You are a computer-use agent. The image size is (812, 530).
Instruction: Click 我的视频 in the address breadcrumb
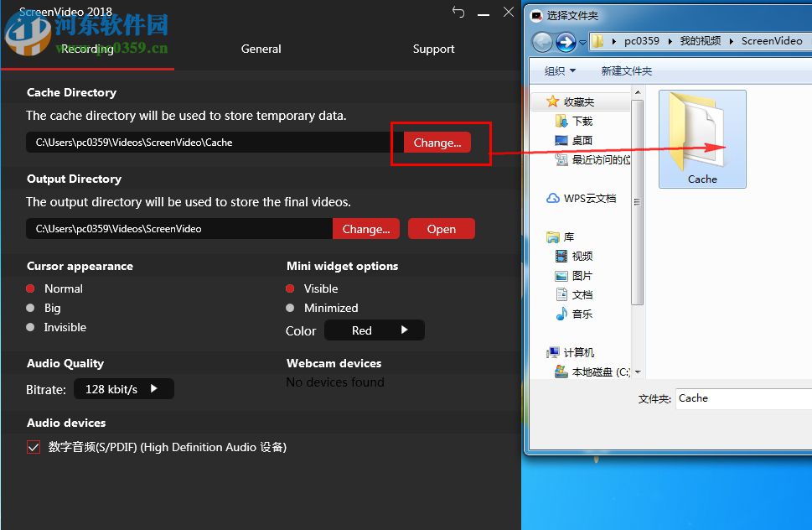701,41
